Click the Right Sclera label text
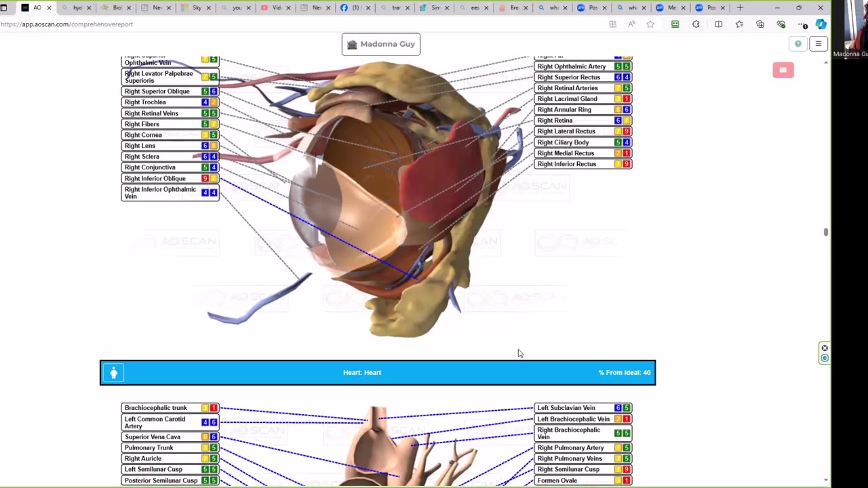 [x=142, y=157]
